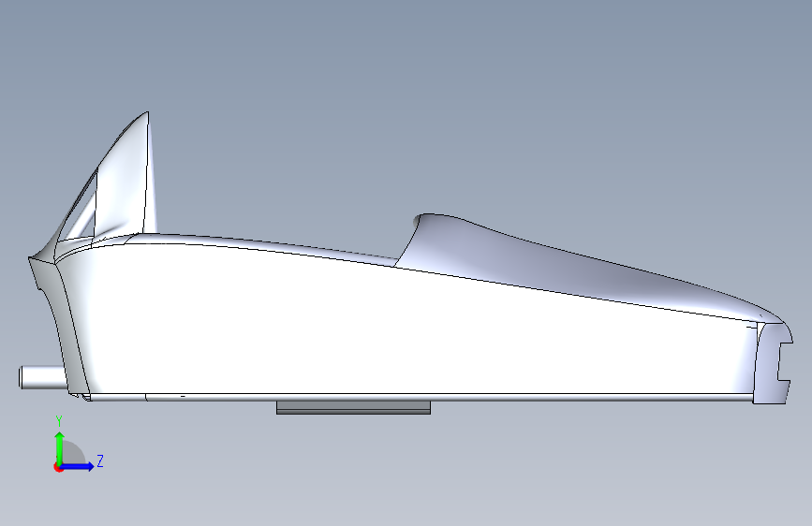Click the red origin dot of the coordinate triad
This screenshot has height=526, width=812.
click(58, 467)
